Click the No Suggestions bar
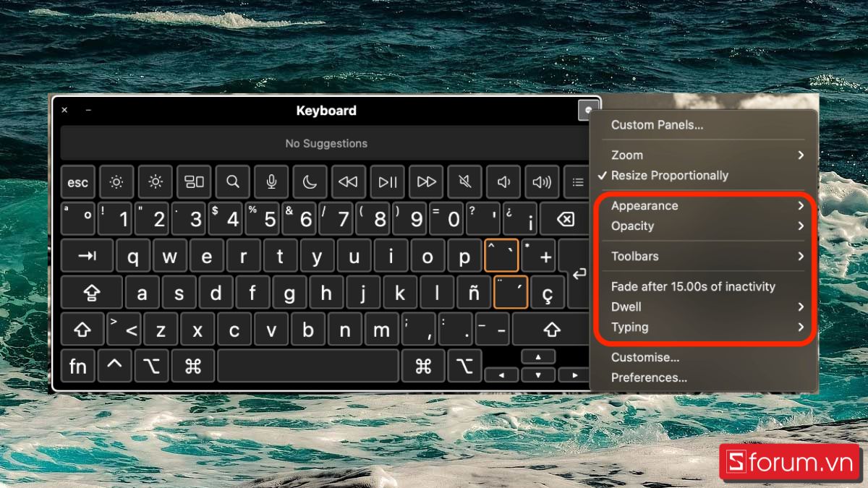The height and width of the screenshot is (488, 868). pyautogui.click(x=326, y=144)
